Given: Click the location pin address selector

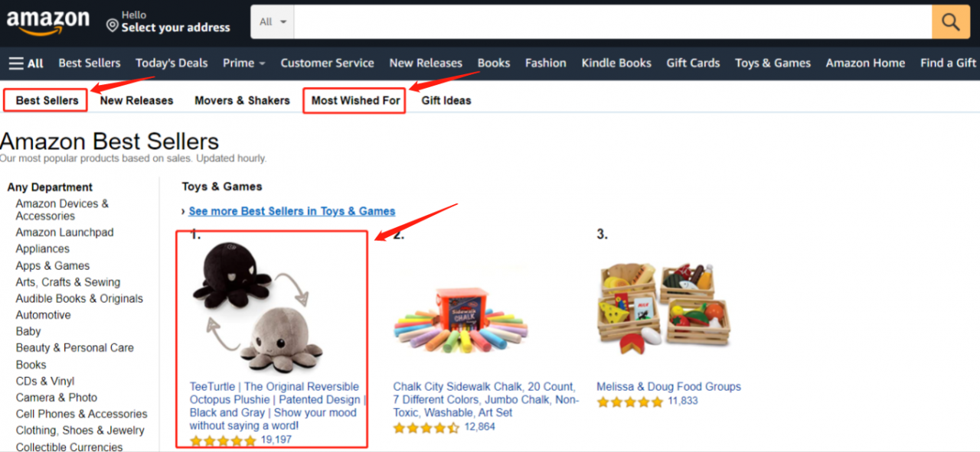Looking at the screenshot, I should click(168, 21).
